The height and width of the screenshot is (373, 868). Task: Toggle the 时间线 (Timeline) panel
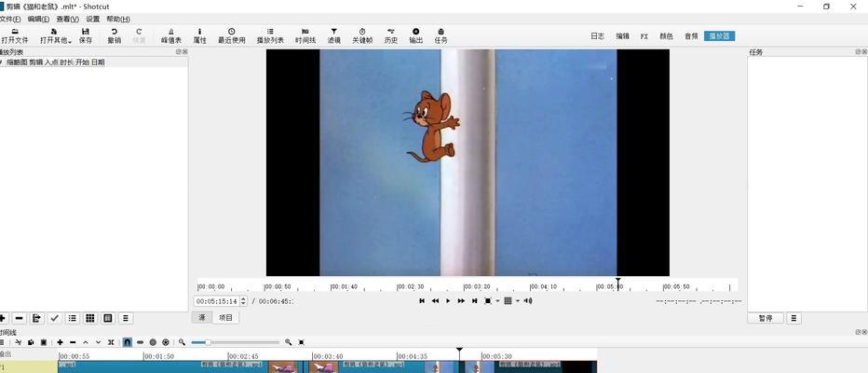(305, 36)
